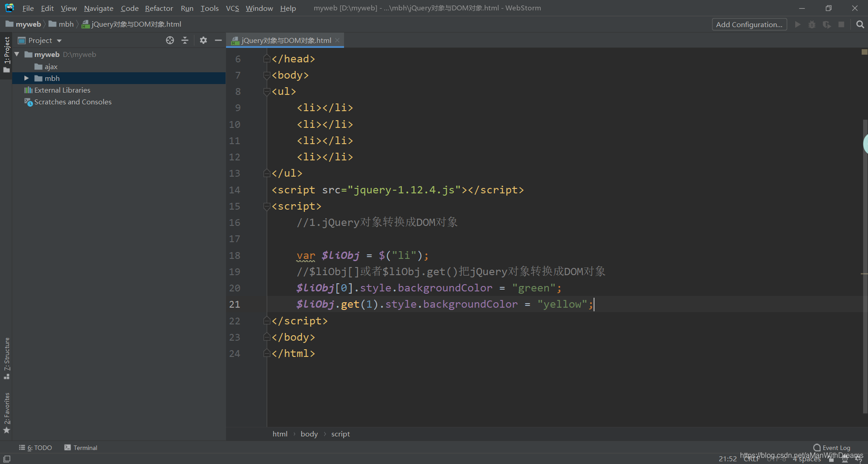Screen dimensions: 868x464
Task: Open the 2: Favorites side panel
Action: (6, 412)
